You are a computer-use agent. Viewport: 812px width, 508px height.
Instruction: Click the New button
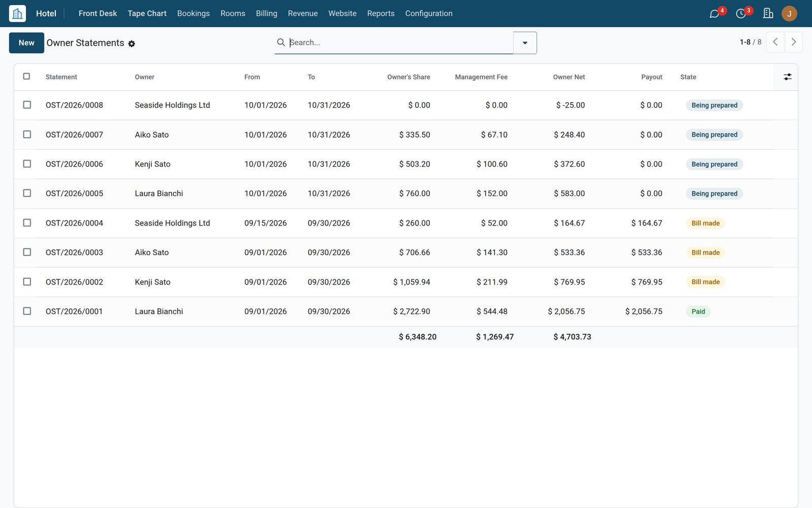26,43
